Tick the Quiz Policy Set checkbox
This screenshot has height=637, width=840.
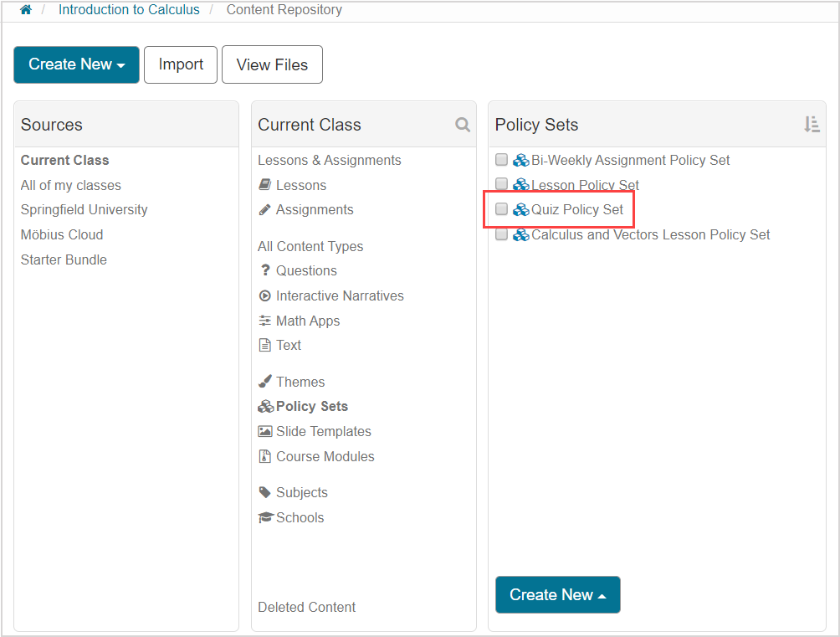(501, 209)
